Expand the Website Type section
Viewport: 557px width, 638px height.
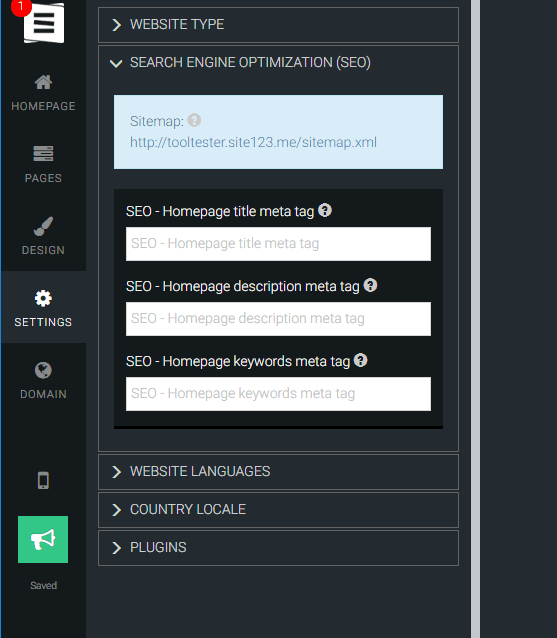(x=278, y=25)
